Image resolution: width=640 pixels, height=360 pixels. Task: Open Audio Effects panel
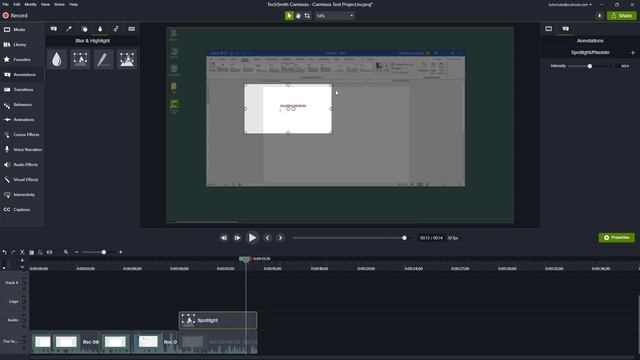click(20, 164)
